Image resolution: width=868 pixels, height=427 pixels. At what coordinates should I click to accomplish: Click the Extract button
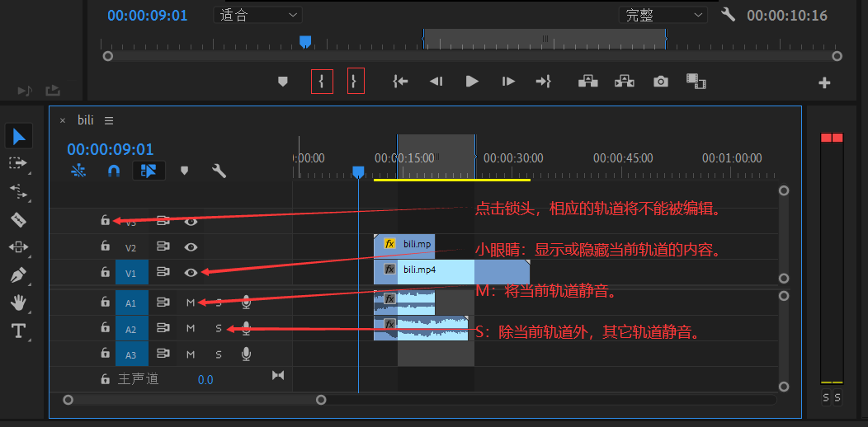(625, 82)
